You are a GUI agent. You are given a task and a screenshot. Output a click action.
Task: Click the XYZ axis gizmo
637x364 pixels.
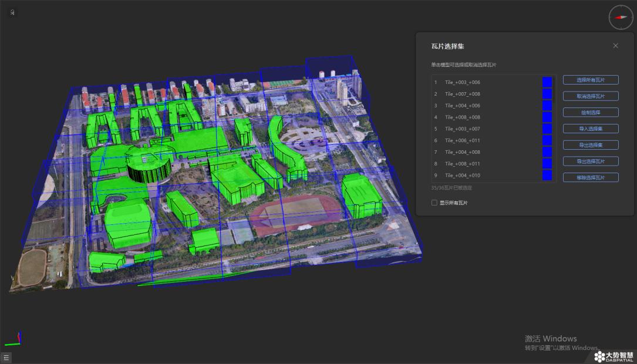[14, 339]
